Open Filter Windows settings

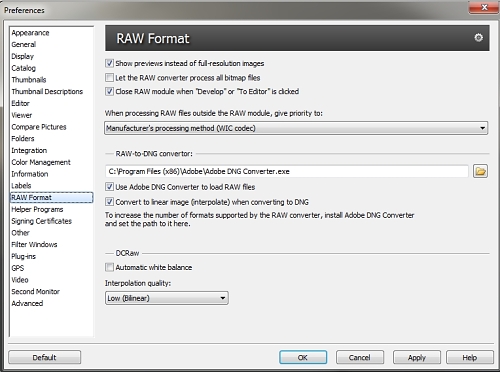34,244
